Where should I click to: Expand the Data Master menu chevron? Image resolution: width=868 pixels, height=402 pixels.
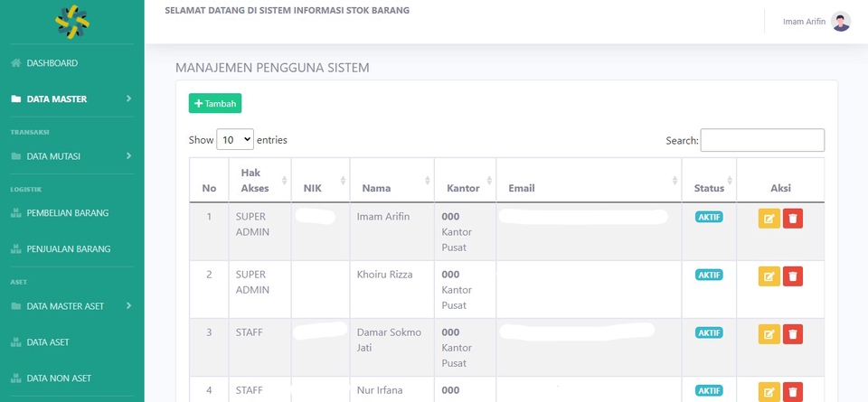(128, 98)
